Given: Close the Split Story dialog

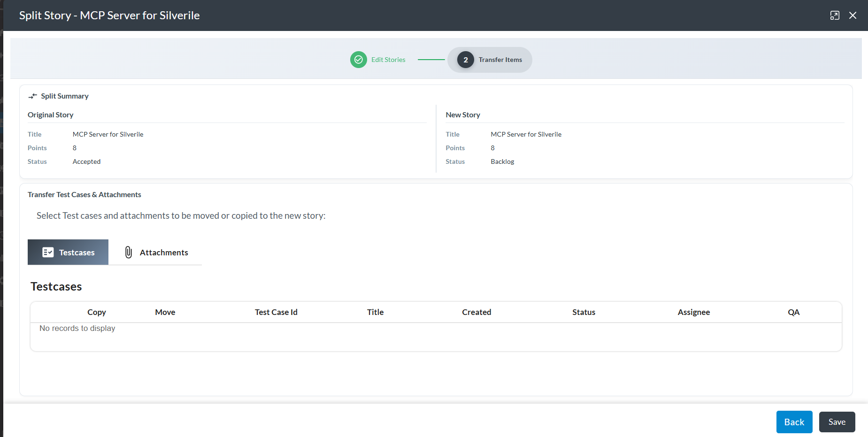Looking at the screenshot, I should click(x=853, y=15).
